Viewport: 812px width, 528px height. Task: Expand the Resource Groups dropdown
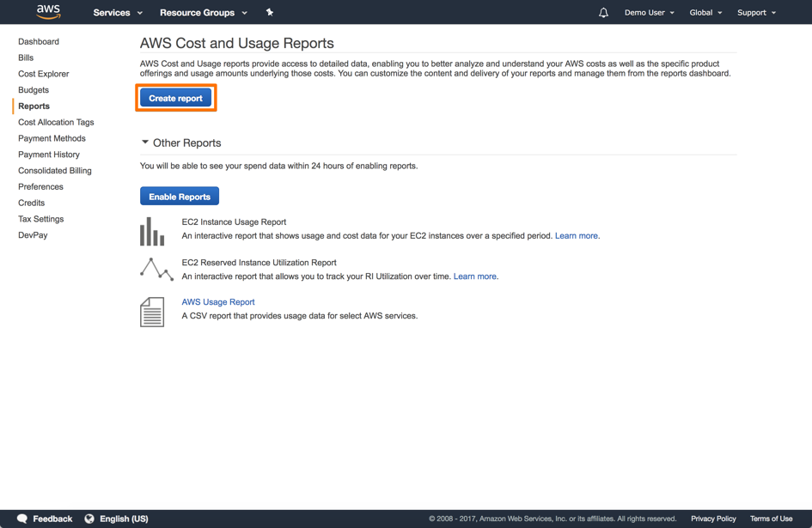point(203,13)
